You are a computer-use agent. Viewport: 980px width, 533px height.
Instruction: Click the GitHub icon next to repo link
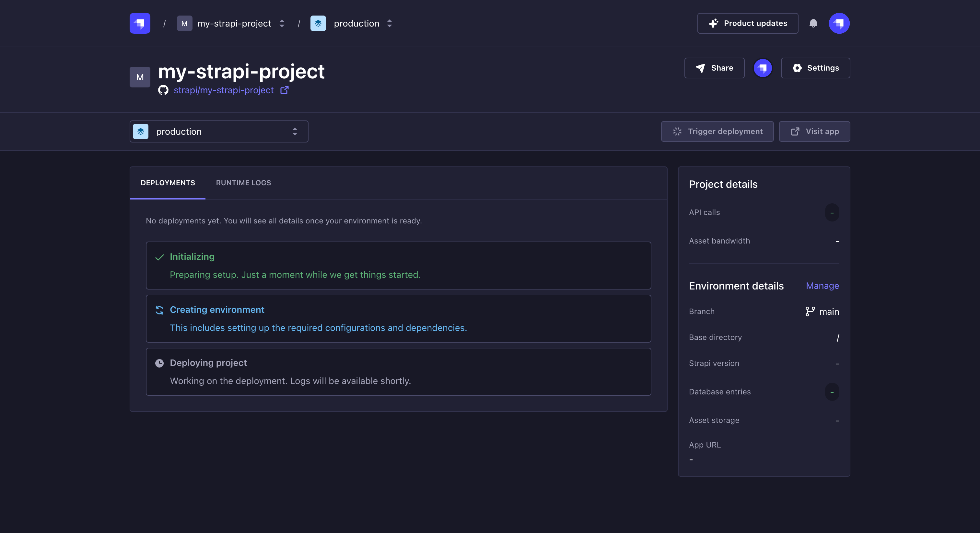click(163, 90)
